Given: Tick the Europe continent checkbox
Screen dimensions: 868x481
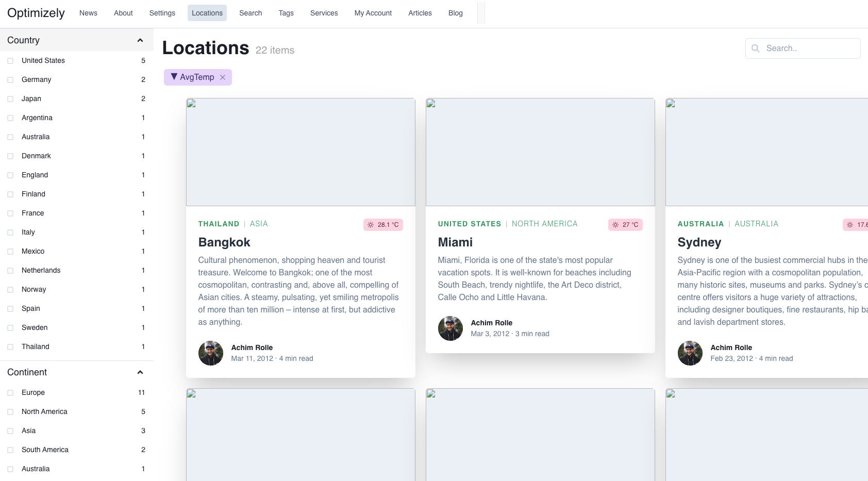Looking at the screenshot, I should pos(10,393).
